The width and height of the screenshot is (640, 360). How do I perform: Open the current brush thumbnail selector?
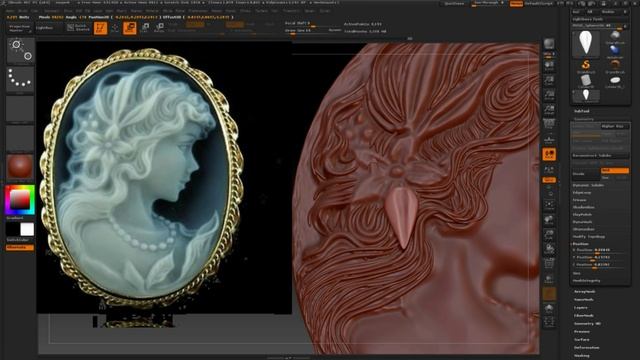(x=20, y=50)
